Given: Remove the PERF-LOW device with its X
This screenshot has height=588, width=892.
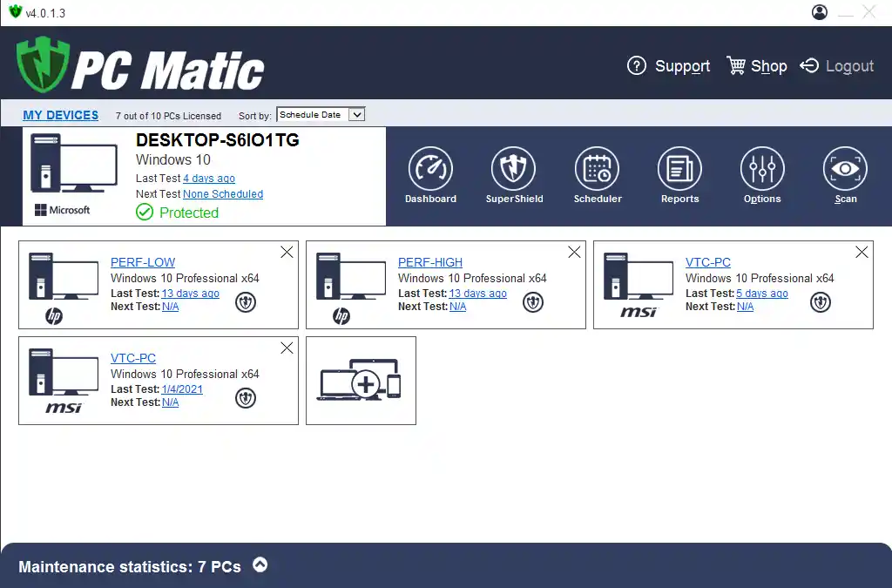Looking at the screenshot, I should (x=287, y=252).
